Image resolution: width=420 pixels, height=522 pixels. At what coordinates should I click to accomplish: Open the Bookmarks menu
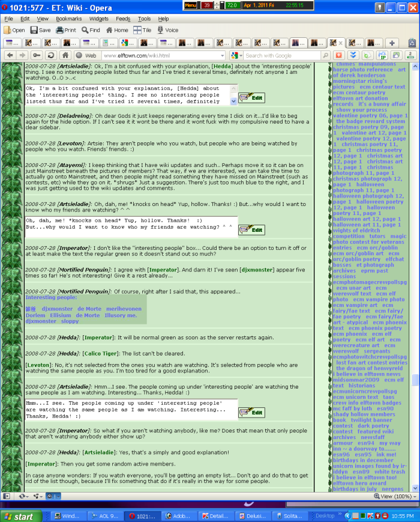coord(69,19)
